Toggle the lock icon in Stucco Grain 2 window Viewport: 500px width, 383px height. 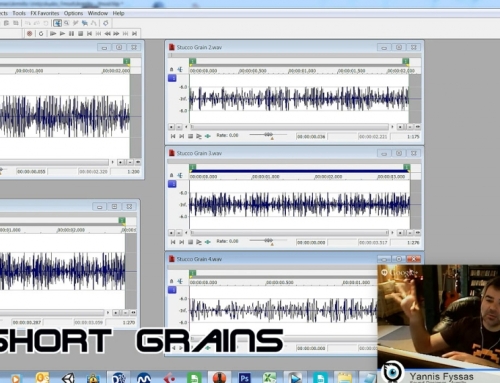[172, 69]
